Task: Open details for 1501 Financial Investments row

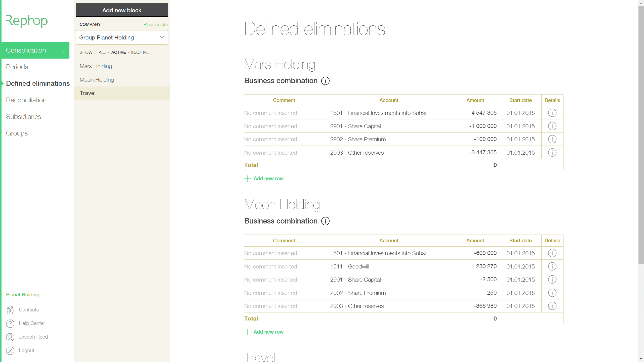Action: 552,113
